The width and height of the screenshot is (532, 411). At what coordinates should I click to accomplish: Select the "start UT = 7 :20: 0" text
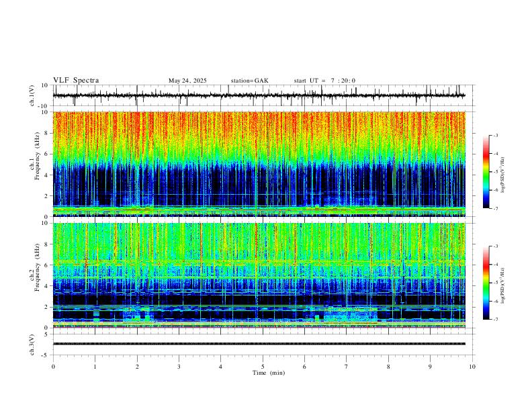[x=324, y=81]
